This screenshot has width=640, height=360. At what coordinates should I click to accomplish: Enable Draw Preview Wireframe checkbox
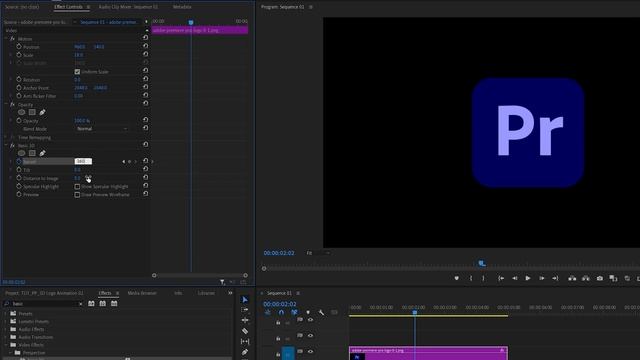[77, 195]
